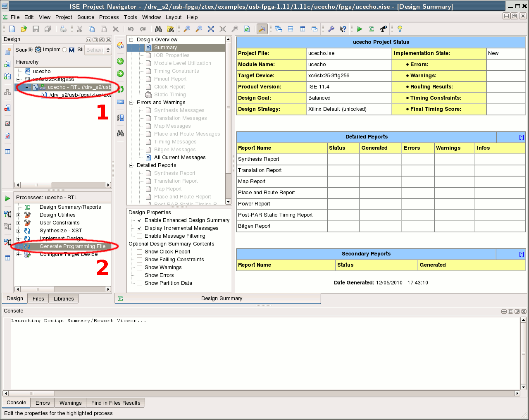Enable Message Filtering checkbox
The height and width of the screenshot is (420, 529).
[x=140, y=236]
